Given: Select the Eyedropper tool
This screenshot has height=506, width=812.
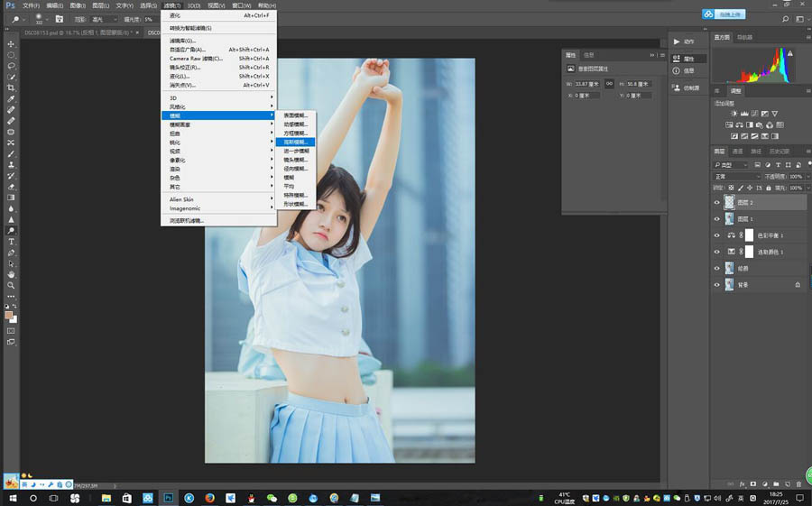Looking at the screenshot, I should pyautogui.click(x=11, y=98).
